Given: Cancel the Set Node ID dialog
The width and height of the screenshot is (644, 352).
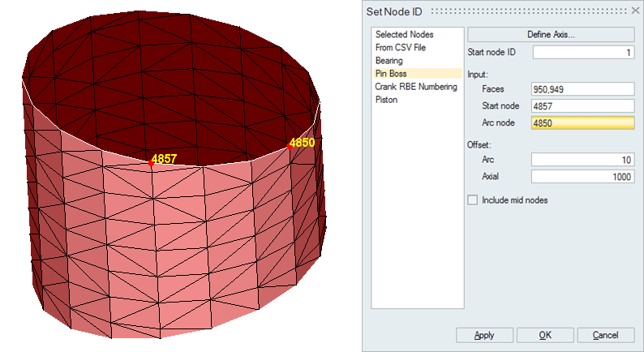Looking at the screenshot, I should click(x=605, y=335).
